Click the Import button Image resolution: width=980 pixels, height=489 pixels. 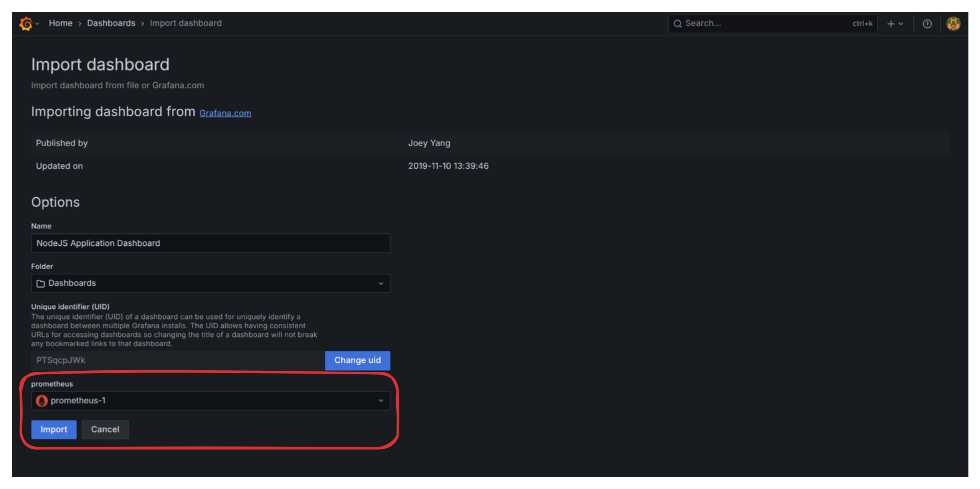click(54, 429)
